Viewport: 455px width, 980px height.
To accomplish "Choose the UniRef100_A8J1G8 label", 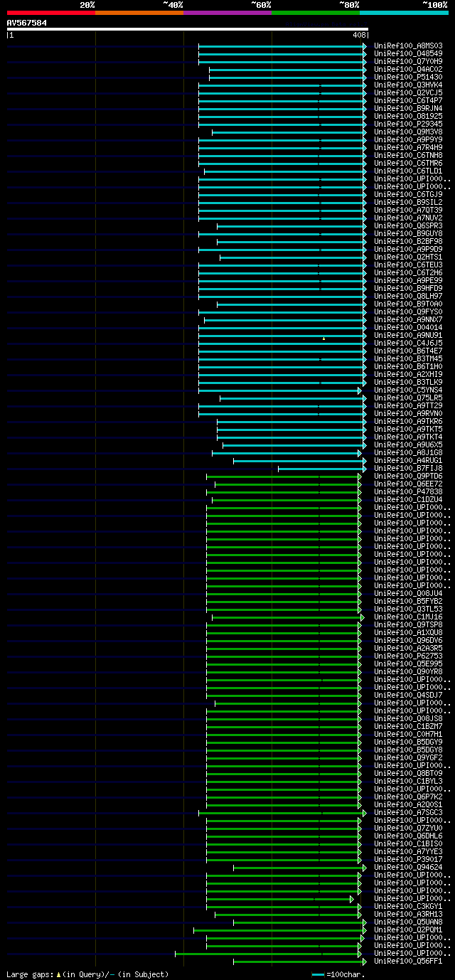I will (408, 452).
